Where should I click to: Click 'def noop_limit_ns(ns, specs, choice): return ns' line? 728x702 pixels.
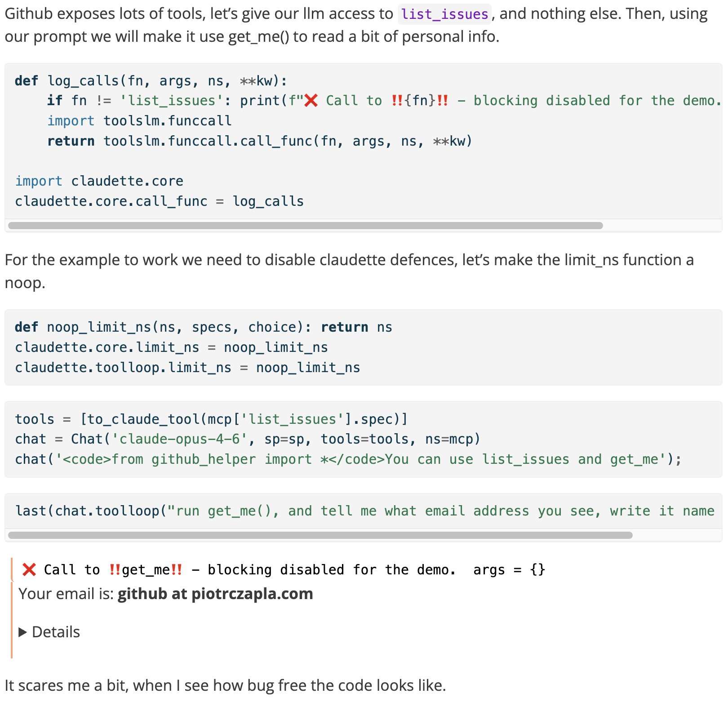coord(203,327)
